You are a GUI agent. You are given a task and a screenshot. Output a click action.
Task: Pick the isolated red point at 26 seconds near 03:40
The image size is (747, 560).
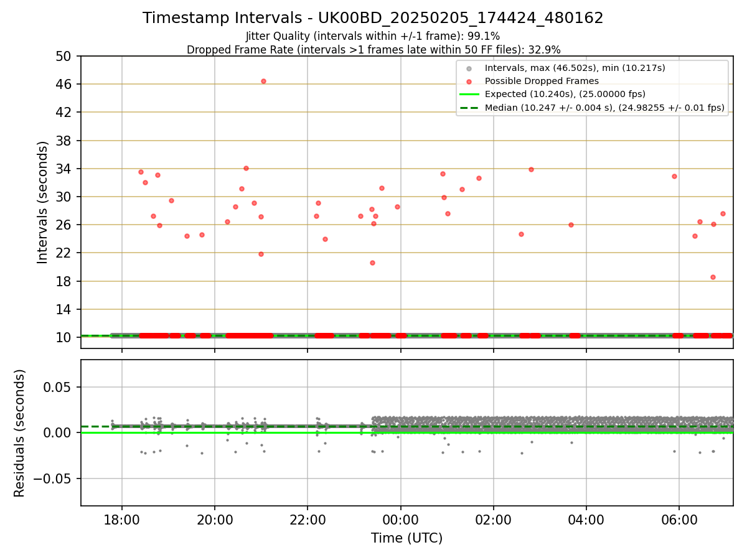coord(571,225)
